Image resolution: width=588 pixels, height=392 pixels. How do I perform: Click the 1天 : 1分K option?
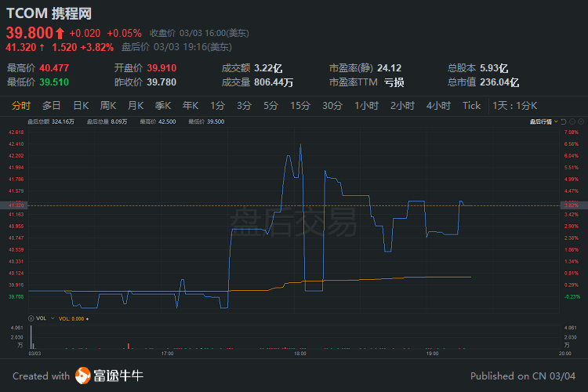(x=515, y=106)
